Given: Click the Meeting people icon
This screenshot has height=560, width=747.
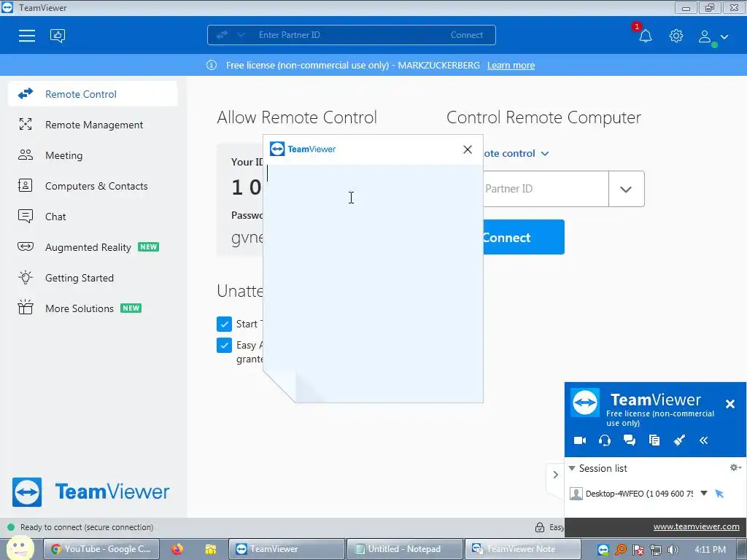Looking at the screenshot, I should pyautogui.click(x=26, y=155).
